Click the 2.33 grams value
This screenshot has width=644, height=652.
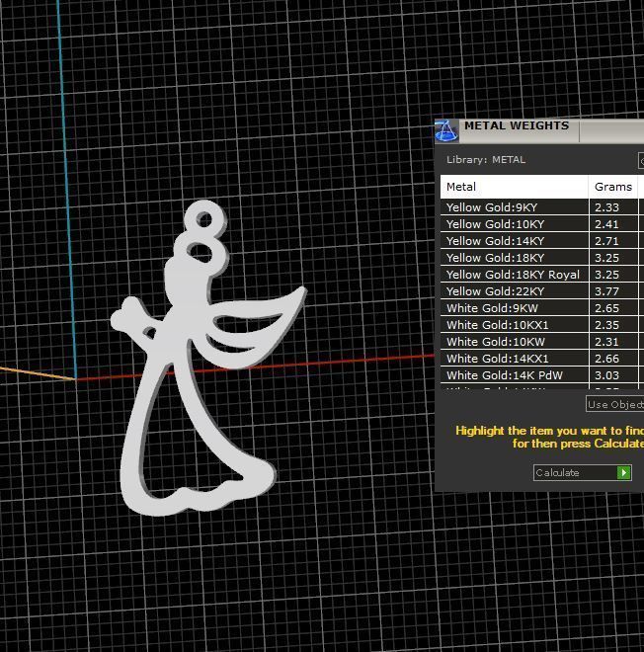coord(606,207)
